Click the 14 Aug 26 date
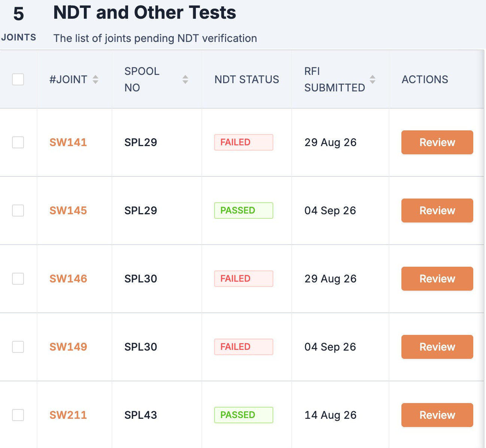 (331, 415)
